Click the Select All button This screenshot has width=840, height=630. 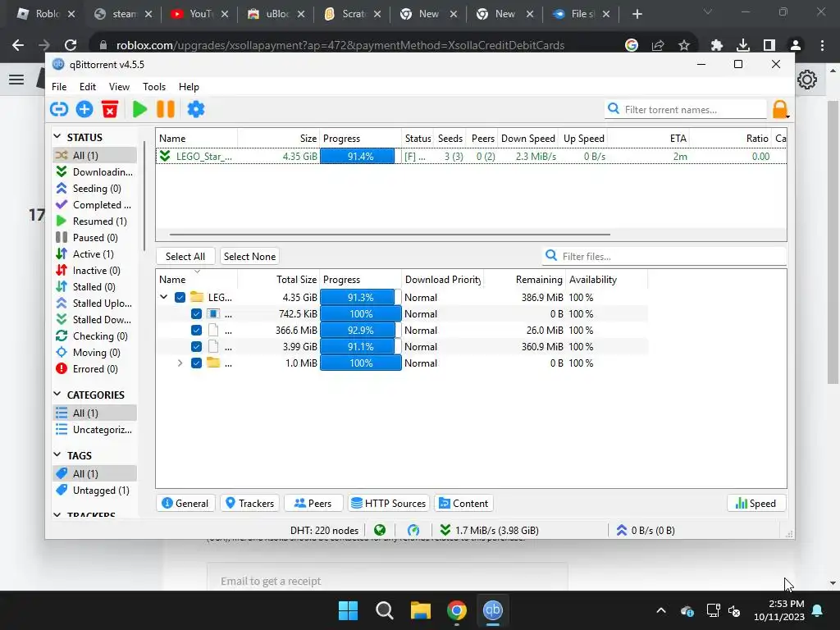(x=185, y=257)
